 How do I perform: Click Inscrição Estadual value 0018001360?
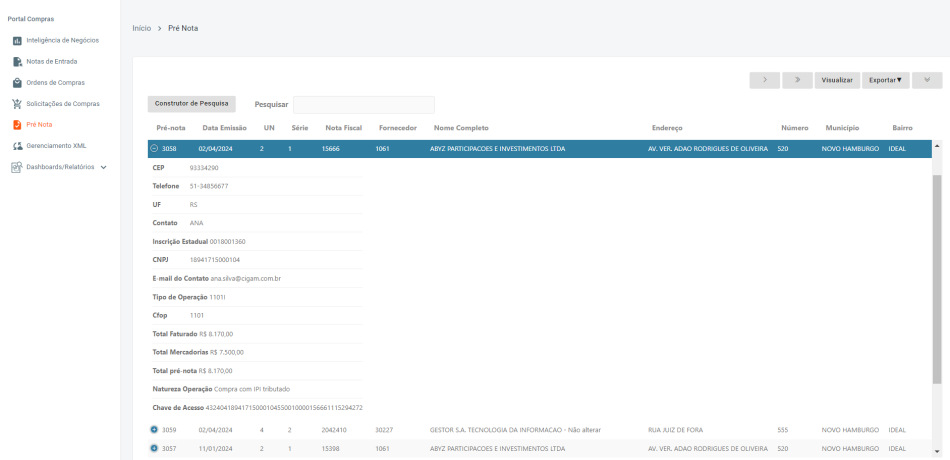[228, 241]
